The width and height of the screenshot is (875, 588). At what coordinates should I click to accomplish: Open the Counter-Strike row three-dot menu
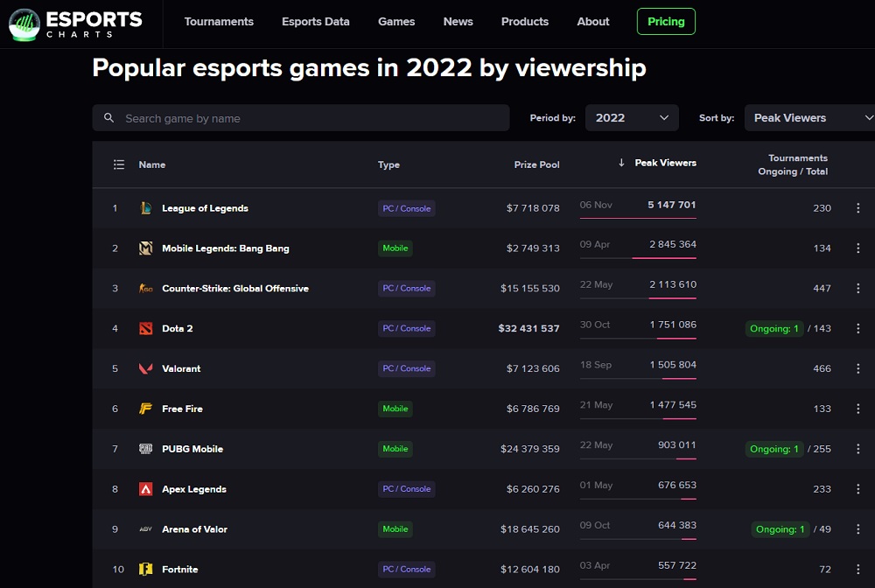857,289
